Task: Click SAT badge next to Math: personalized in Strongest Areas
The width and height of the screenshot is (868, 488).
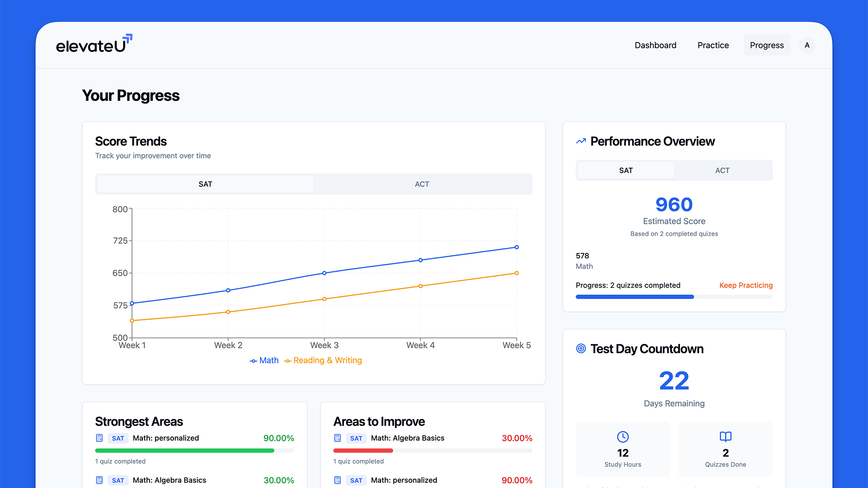Action: [x=118, y=438]
